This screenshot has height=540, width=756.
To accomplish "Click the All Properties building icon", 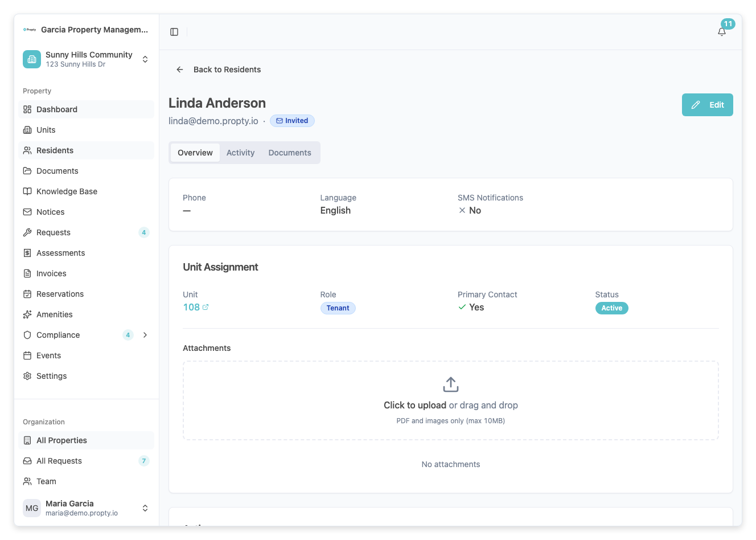I will (x=27, y=440).
